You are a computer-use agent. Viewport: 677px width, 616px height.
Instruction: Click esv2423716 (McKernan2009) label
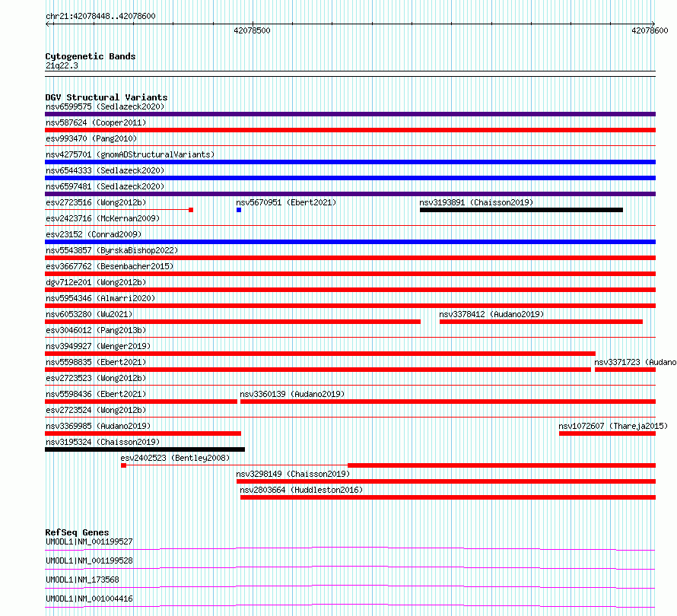click(103, 218)
